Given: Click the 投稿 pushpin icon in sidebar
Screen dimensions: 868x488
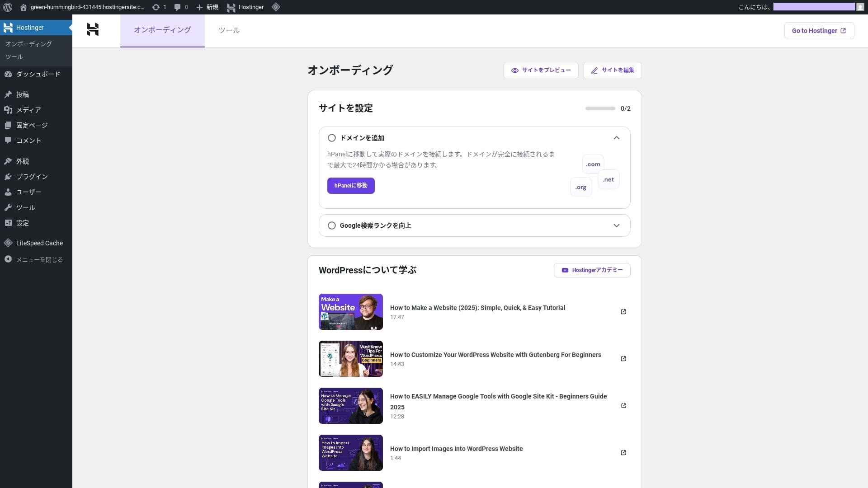Looking at the screenshot, I should [8, 94].
